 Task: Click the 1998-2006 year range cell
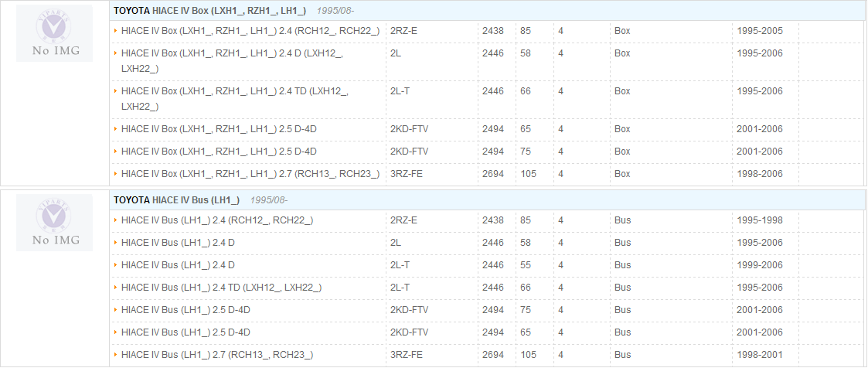tap(760, 174)
